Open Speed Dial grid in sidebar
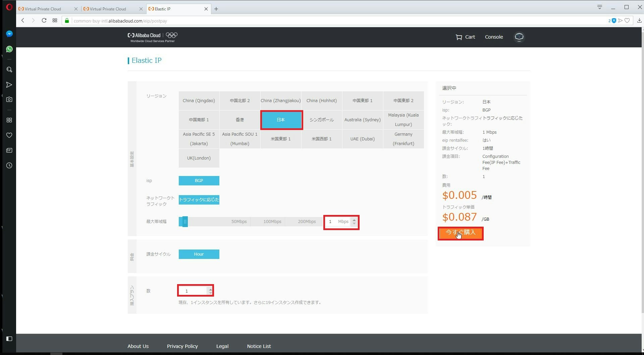The image size is (644, 355). [9, 120]
